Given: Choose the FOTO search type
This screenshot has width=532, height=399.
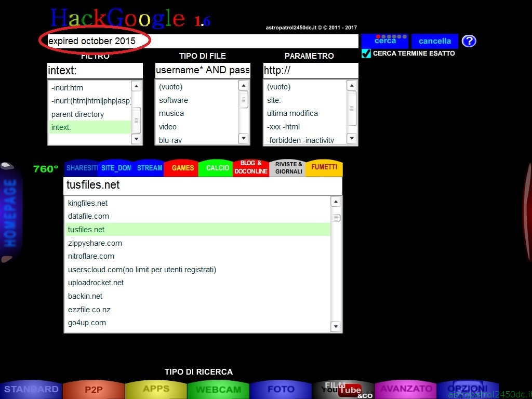Looking at the screenshot, I should pyautogui.click(x=281, y=390).
